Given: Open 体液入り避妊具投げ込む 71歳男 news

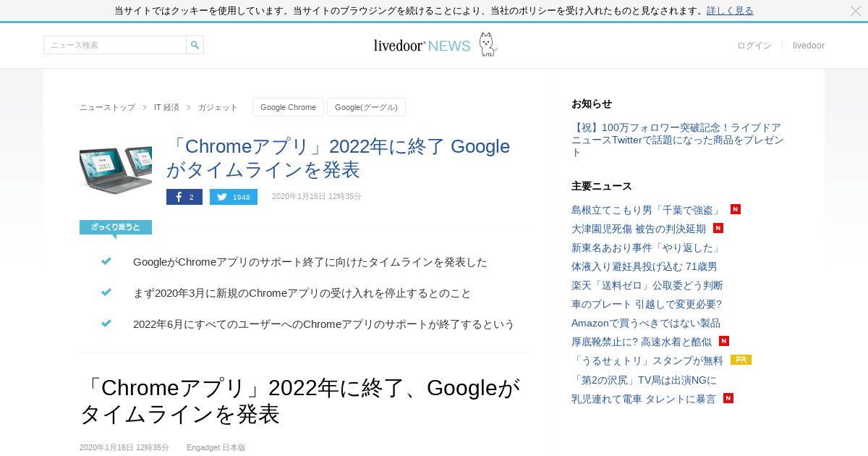Looking at the screenshot, I should (x=644, y=266).
